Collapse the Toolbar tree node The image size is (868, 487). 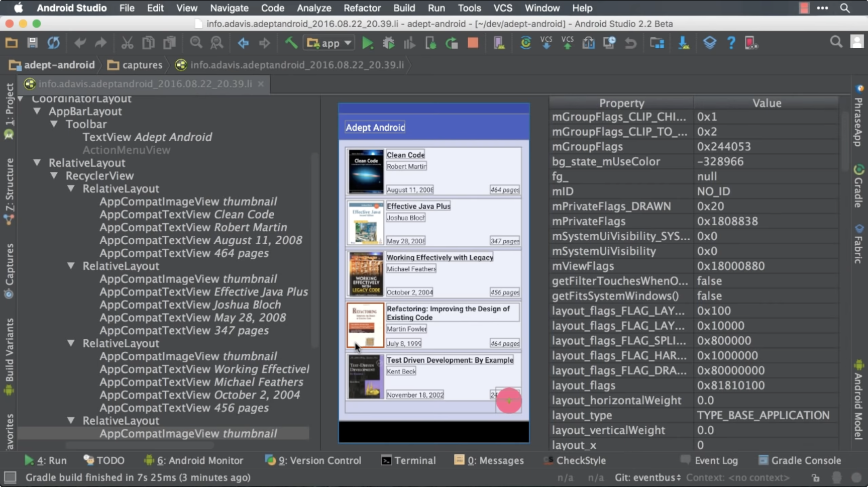coord(54,124)
